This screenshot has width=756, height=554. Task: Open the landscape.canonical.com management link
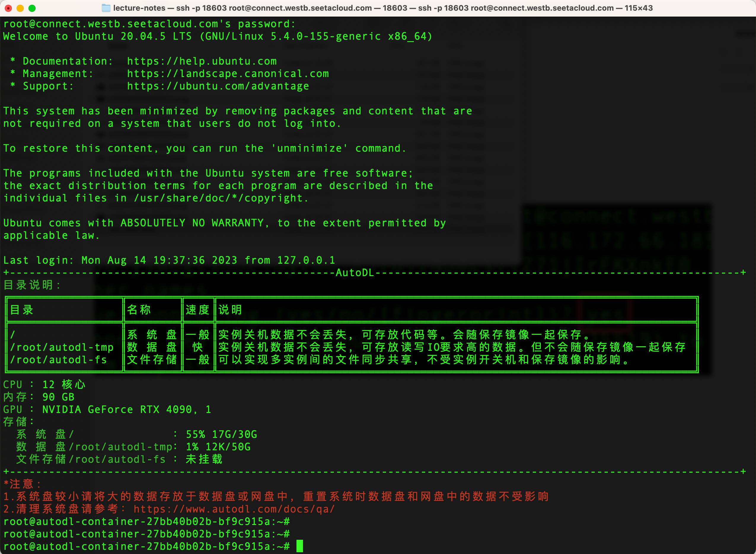(228, 74)
